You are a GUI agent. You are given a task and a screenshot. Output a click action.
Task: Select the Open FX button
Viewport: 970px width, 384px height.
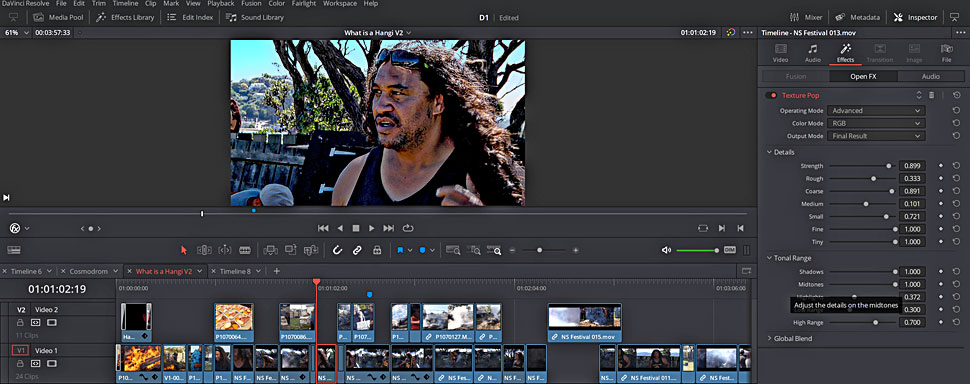(864, 77)
